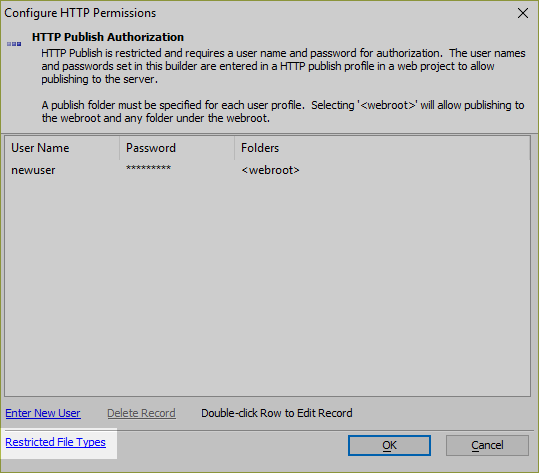The image size is (539, 473).
Task: Select the newuser row's user name
Action: pyautogui.click(x=33, y=170)
